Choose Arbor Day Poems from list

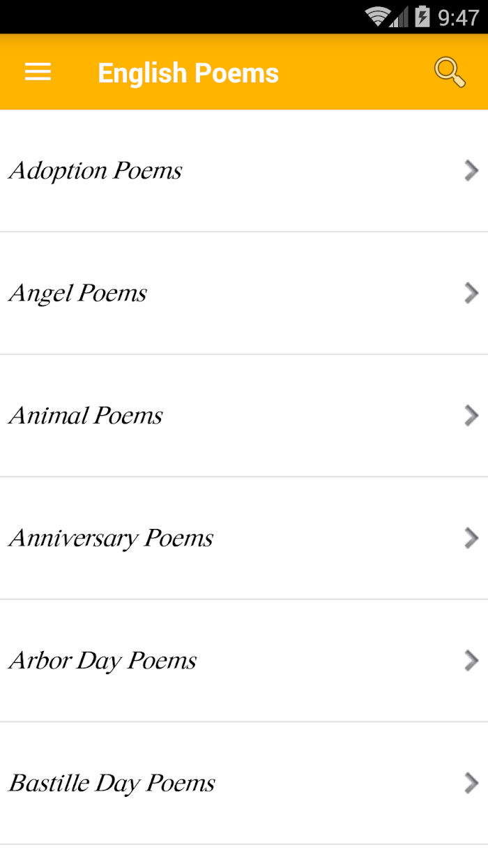[x=244, y=661]
